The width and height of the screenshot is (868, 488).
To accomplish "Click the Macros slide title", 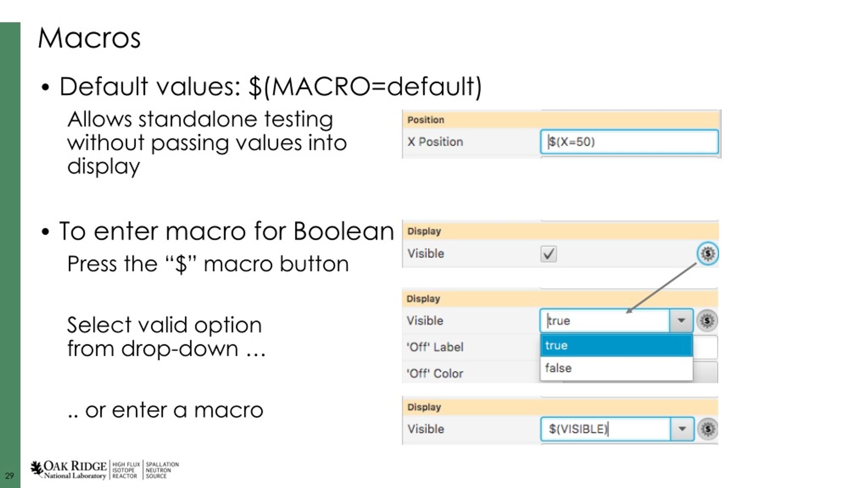I will (x=89, y=38).
